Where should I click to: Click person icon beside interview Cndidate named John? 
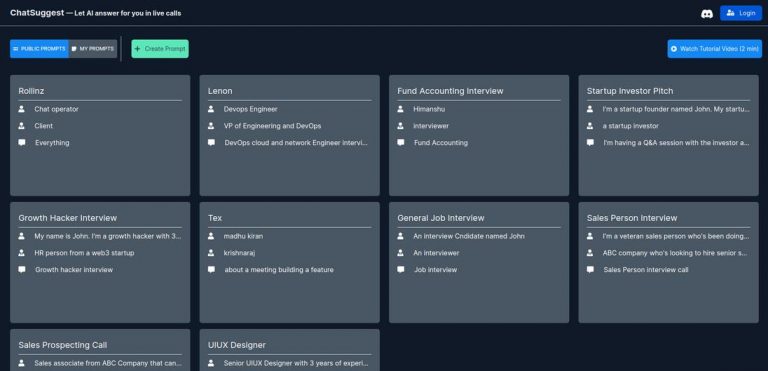click(x=401, y=236)
